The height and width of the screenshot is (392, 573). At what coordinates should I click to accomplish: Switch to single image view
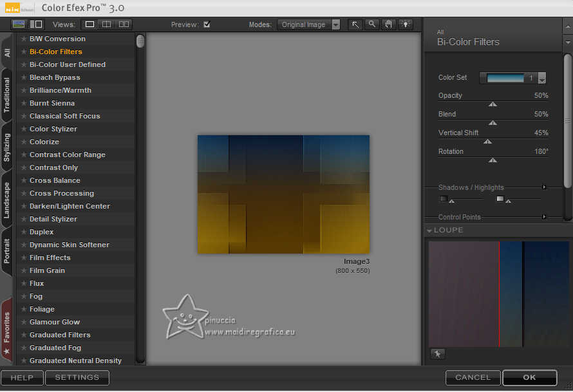pos(89,24)
